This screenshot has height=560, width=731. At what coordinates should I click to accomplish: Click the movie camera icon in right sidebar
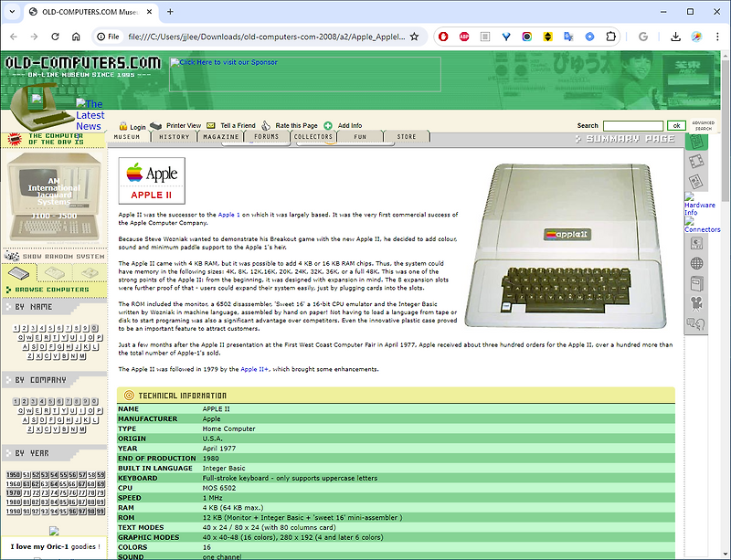pyautogui.click(x=695, y=301)
